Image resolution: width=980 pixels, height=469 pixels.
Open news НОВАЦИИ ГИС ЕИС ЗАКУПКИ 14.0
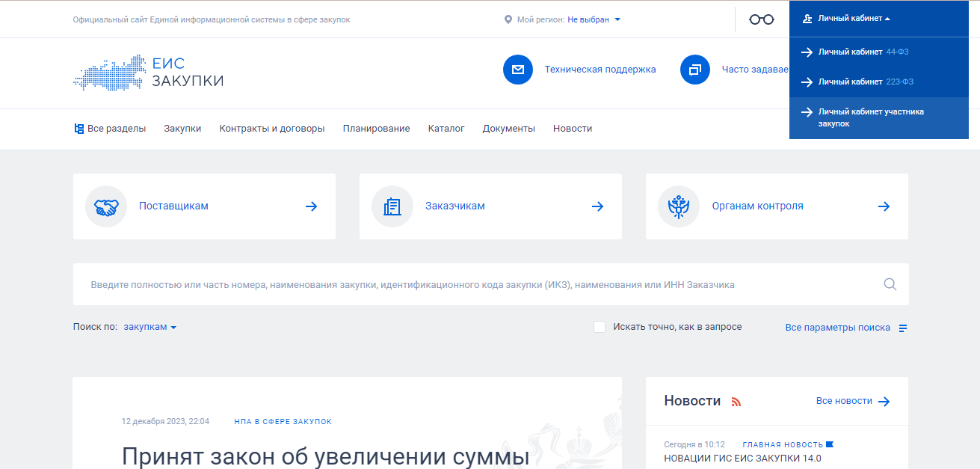click(x=742, y=459)
